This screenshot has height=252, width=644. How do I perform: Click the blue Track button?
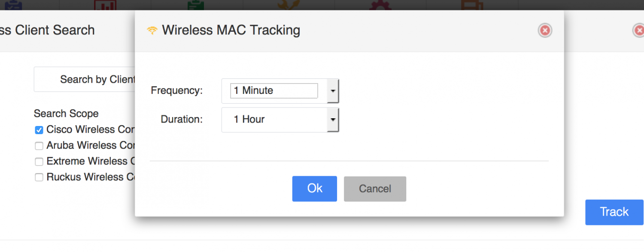pos(614,212)
